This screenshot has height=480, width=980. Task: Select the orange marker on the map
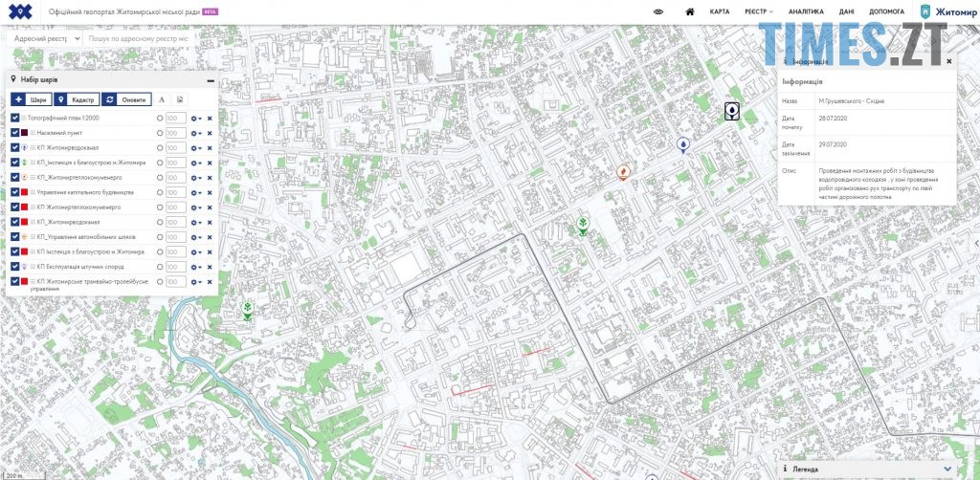[623, 172]
